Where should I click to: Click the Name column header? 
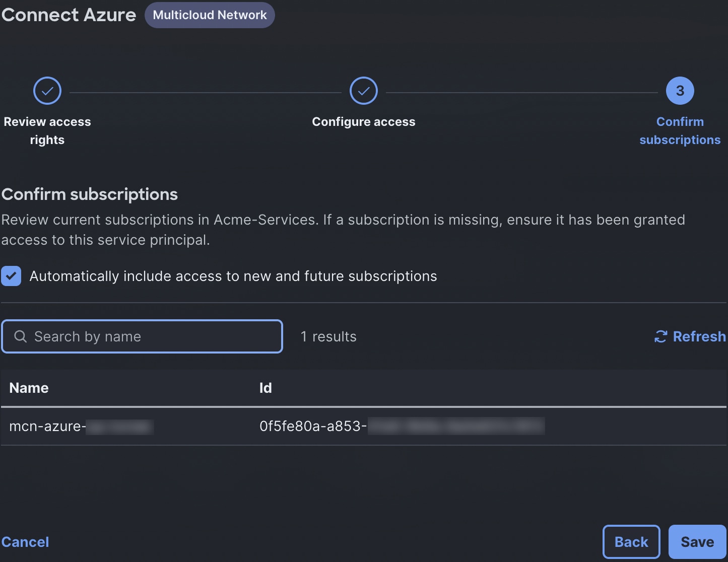click(x=29, y=388)
